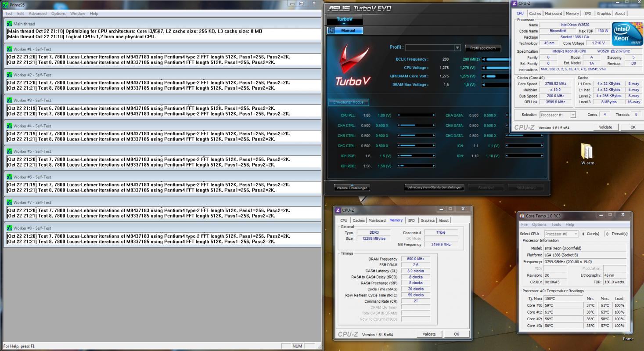
Task: Switch to Caches tab in upper CPU-Z
Action: [535, 14]
